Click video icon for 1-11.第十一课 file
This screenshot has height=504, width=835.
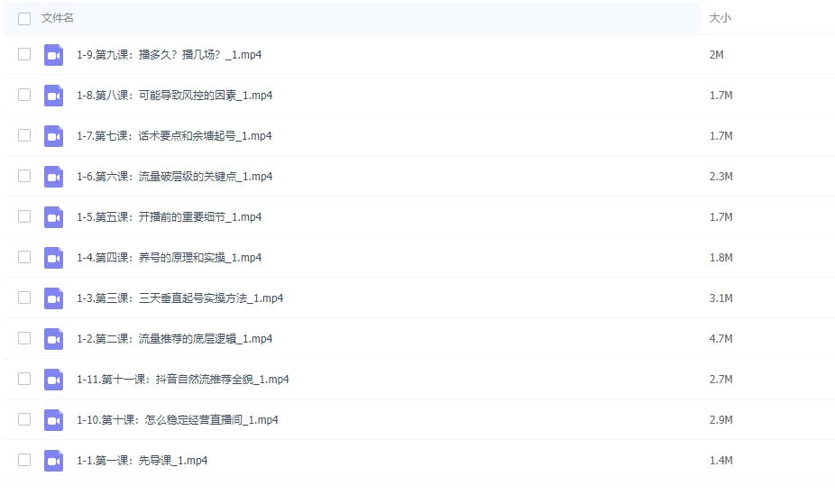[x=53, y=380]
